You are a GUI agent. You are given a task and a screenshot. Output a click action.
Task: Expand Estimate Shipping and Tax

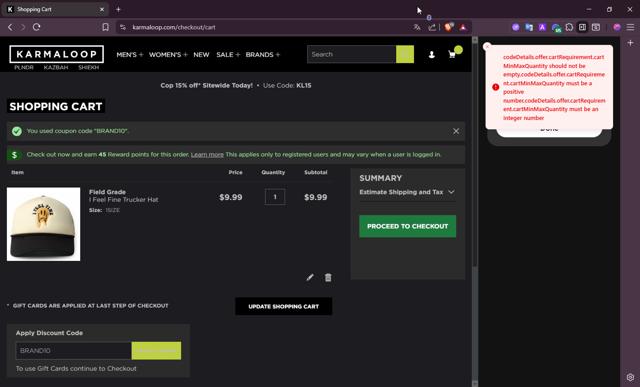click(407, 192)
